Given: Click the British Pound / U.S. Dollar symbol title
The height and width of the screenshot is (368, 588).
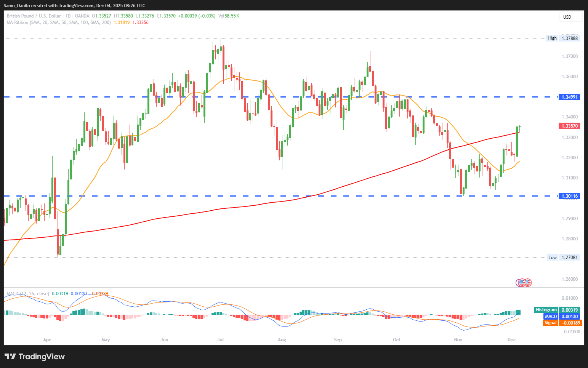Looking at the screenshot, I should [34, 16].
